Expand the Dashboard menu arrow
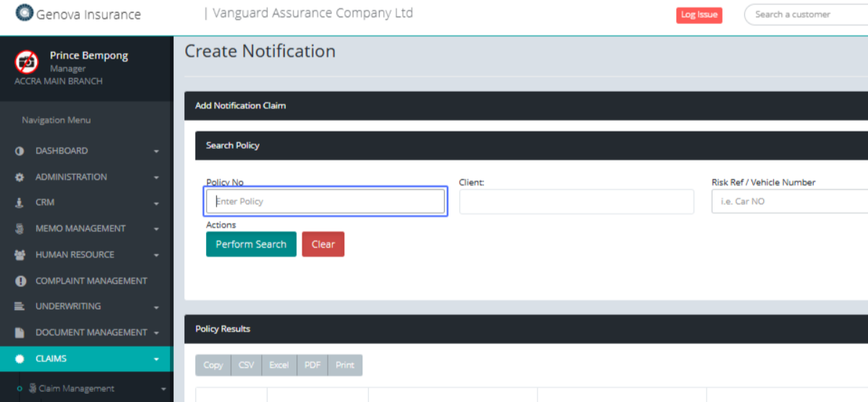The height and width of the screenshot is (402, 868). click(x=156, y=151)
